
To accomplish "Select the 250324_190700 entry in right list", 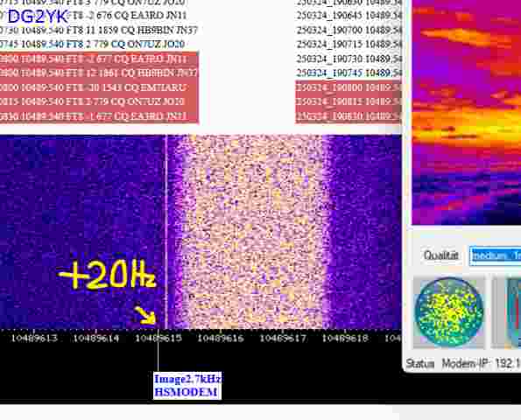I will pos(349,31).
